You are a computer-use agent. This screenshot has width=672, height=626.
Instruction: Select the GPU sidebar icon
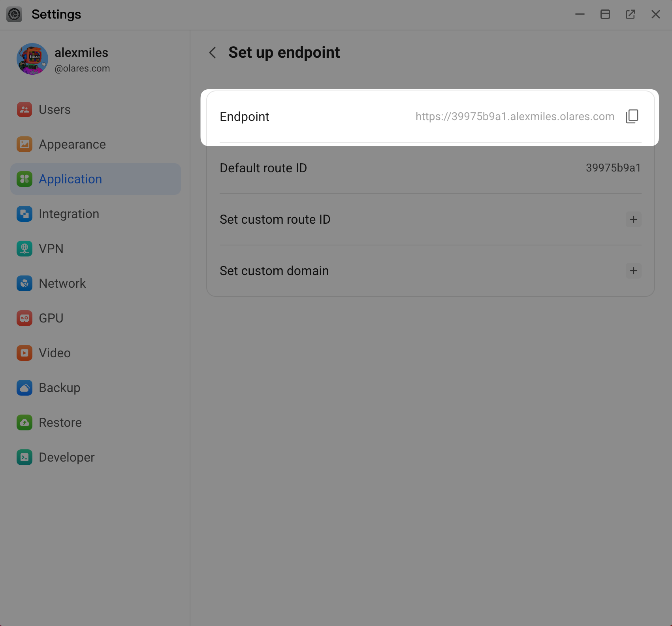[24, 318]
